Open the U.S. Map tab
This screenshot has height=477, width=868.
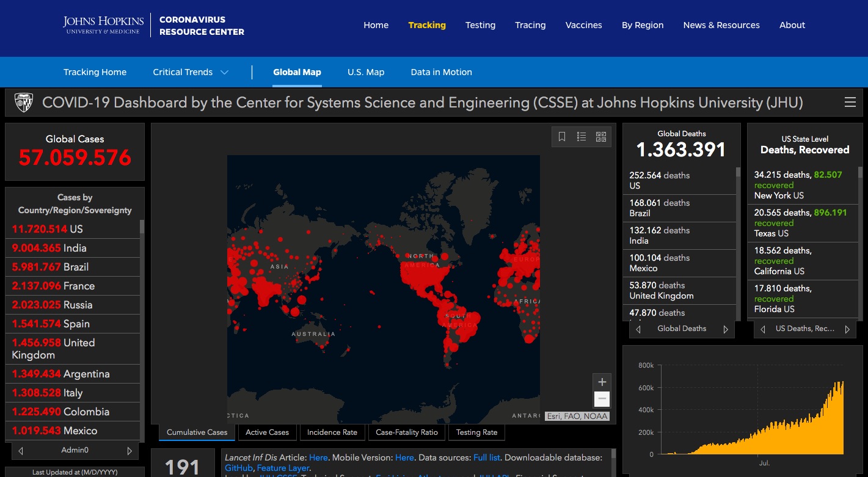366,72
